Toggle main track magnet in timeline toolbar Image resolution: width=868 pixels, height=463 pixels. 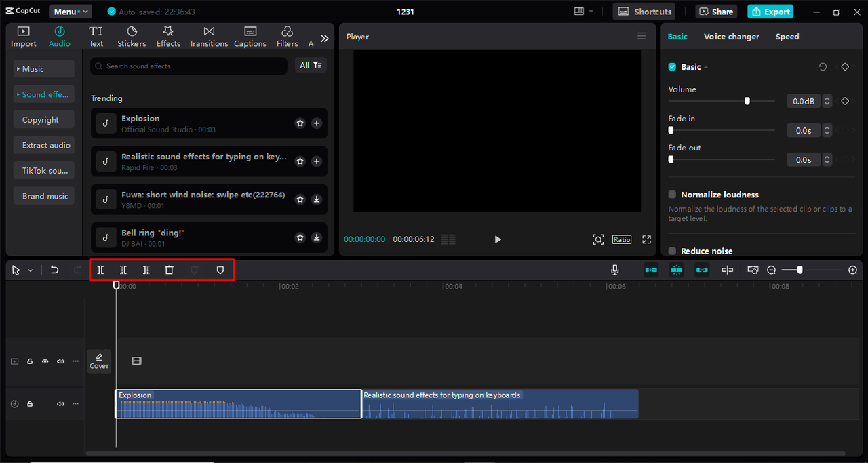click(651, 270)
